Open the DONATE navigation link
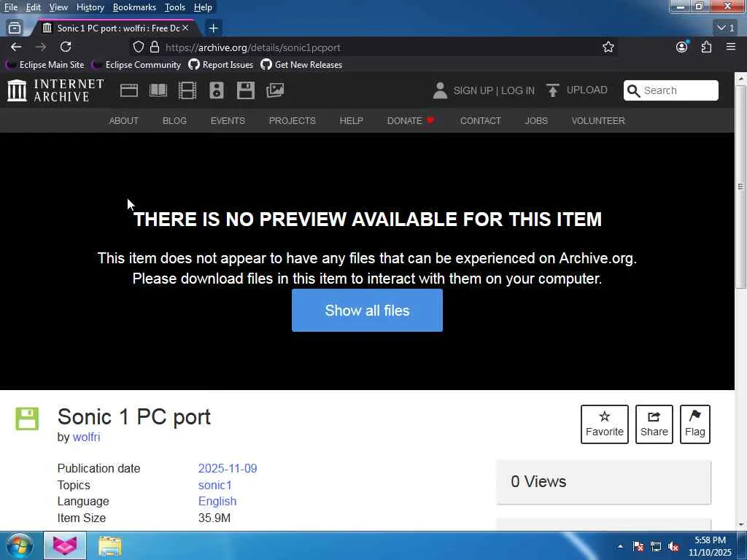 410,121
